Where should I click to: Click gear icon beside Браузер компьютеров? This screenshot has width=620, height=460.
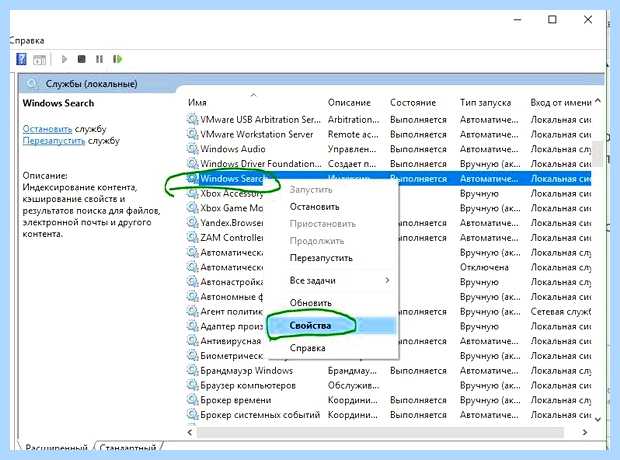[x=192, y=385]
